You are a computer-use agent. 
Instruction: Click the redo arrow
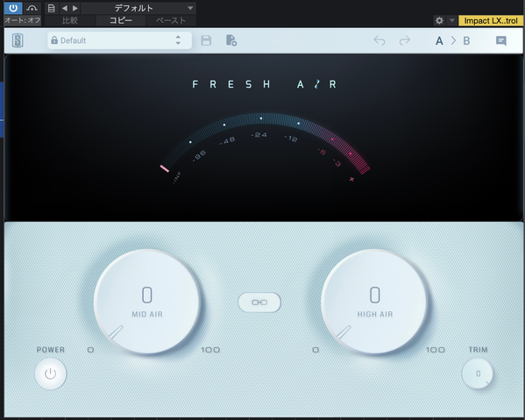pos(404,40)
